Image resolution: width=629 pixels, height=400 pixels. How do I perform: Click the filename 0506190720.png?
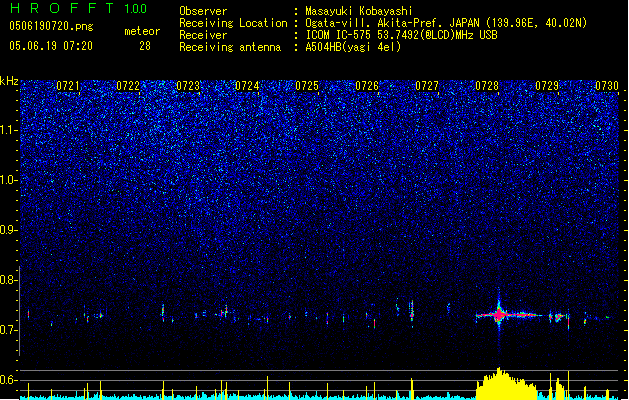coord(51,26)
